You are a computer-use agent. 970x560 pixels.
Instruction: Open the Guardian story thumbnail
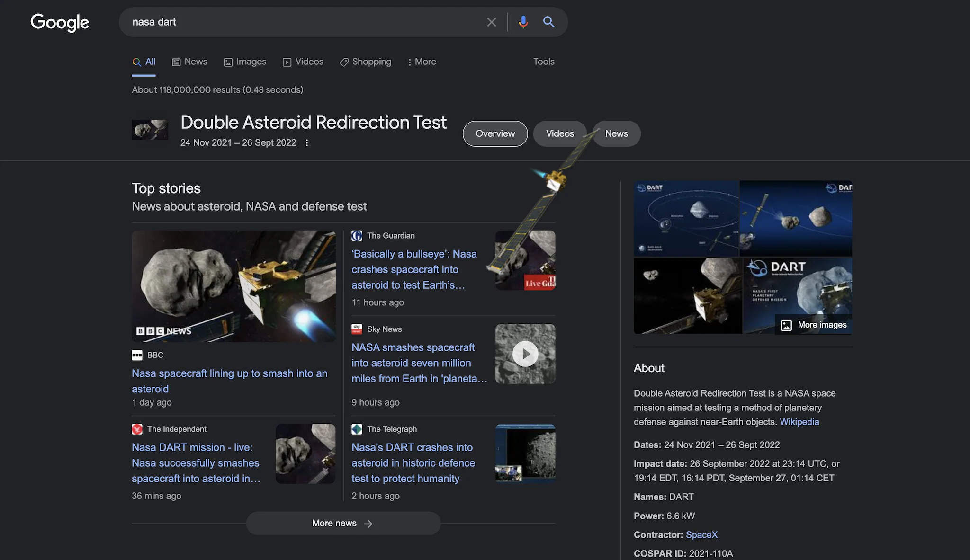pos(525,260)
